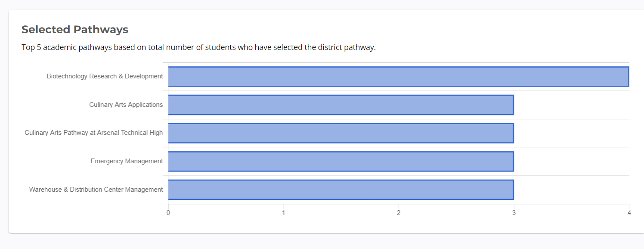Click empty plot area right of Emergency Management bar
Screen dimensions: 644x249
coord(571,162)
